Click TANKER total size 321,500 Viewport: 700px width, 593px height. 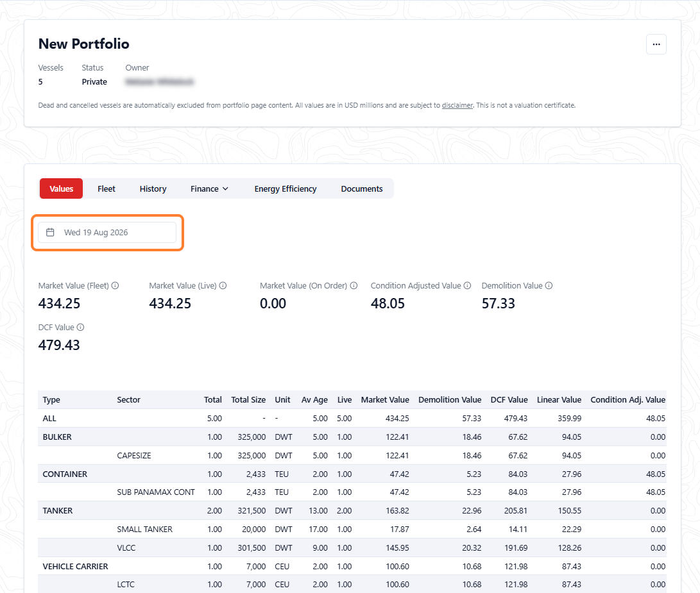pos(252,510)
